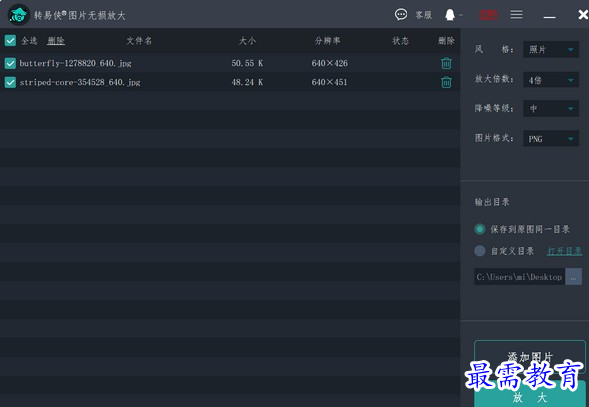This screenshot has width=589, height=407.
Task: Click the 删除 link beside 全选
Action: 56,41
